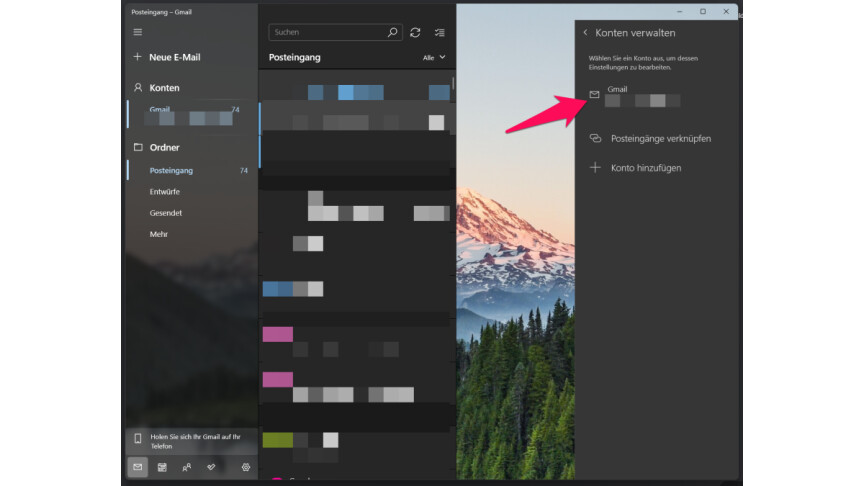The image size is (864, 486).
Task: Open the hamburger navigation menu
Action: (x=138, y=32)
